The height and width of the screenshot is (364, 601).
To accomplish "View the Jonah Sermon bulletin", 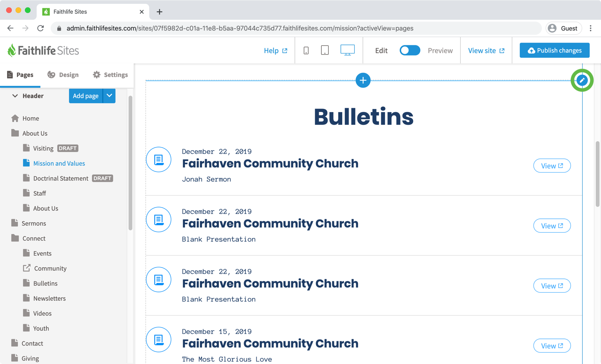I will [x=552, y=166].
